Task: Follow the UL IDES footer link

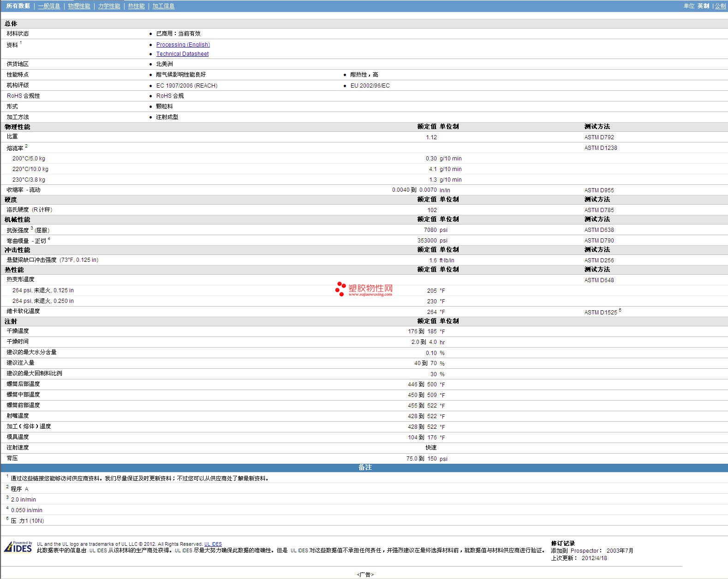Action: tap(213, 544)
